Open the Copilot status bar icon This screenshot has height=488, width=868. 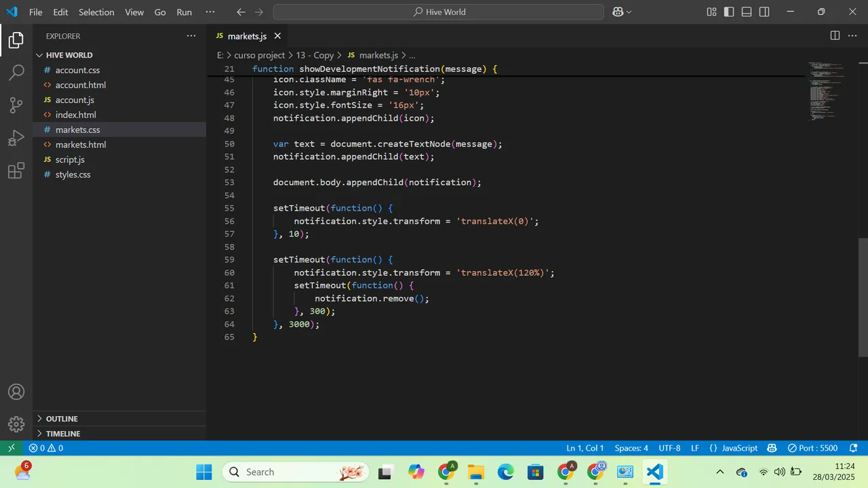coord(772,448)
